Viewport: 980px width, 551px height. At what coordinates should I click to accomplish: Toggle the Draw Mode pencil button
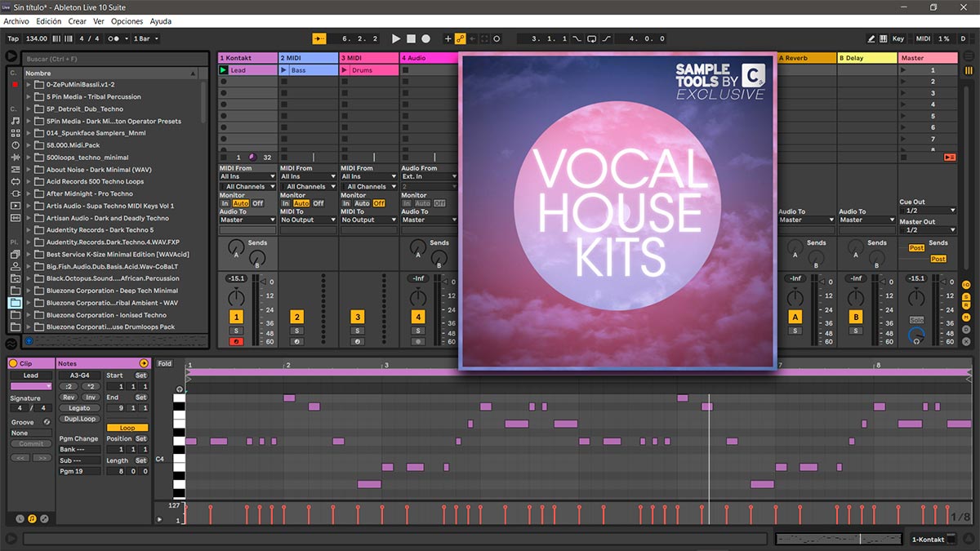[x=872, y=38]
